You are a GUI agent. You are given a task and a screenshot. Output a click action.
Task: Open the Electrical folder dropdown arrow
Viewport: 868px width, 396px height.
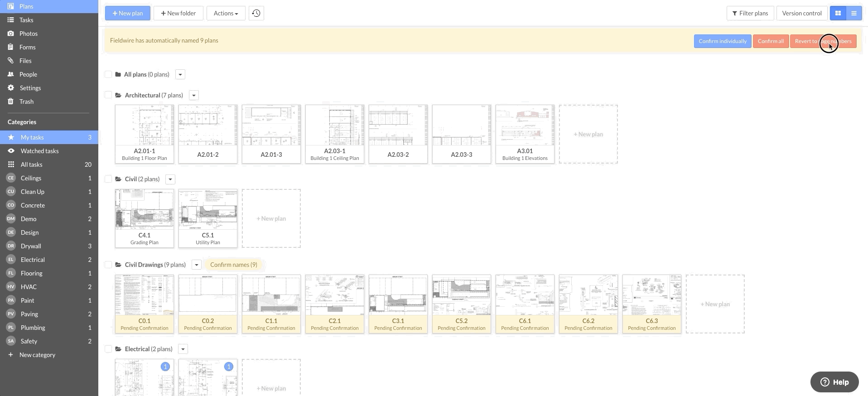[x=183, y=349]
